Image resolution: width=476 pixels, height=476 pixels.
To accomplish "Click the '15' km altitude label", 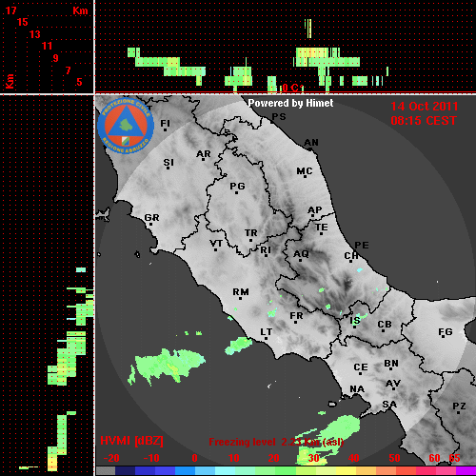I will pos(23,22).
